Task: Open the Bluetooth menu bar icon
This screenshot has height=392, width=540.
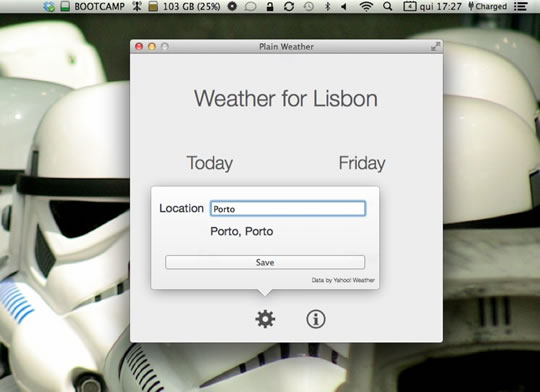Action: click(328, 6)
